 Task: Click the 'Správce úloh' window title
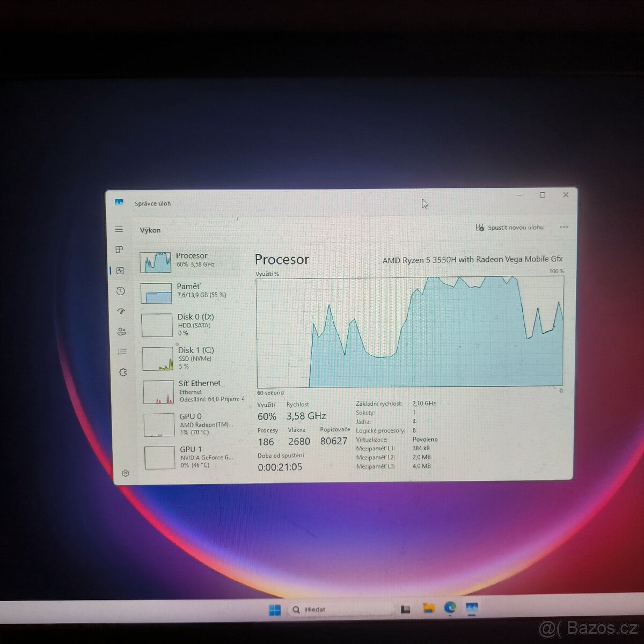(152, 203)
